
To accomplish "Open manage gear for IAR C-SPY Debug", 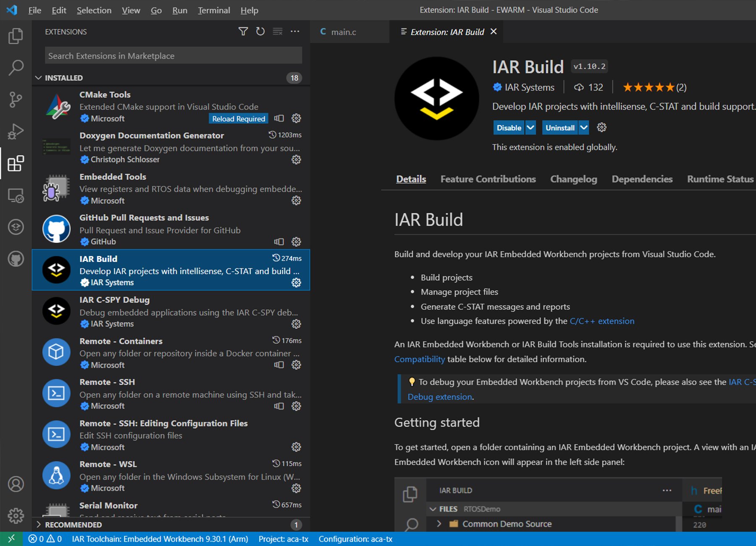I will pyautogui.click(x=296, y=324).
